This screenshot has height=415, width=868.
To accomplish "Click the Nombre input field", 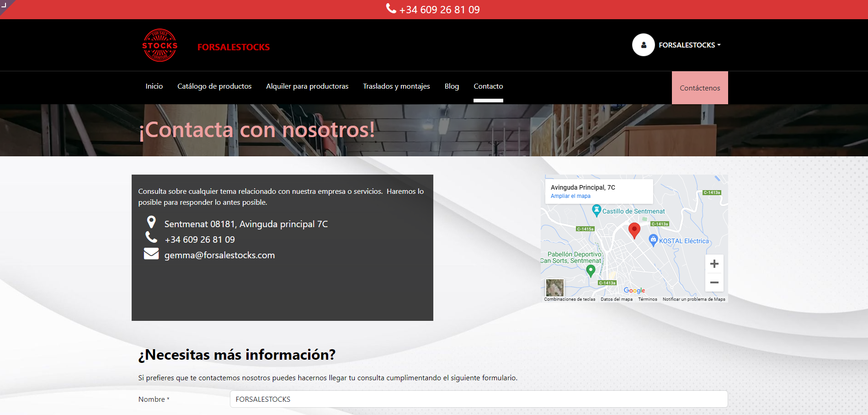I will [x=479, y=399].
